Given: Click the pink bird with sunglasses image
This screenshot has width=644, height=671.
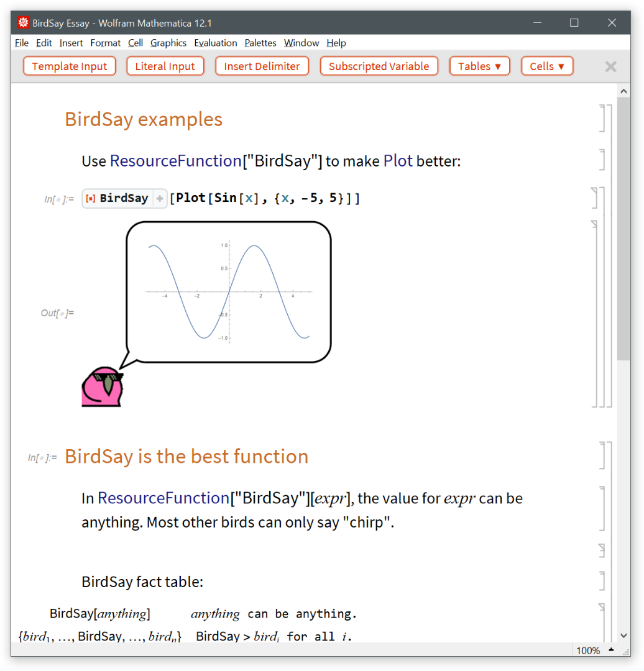Looking at the screenshot, I should coord(103,387).
